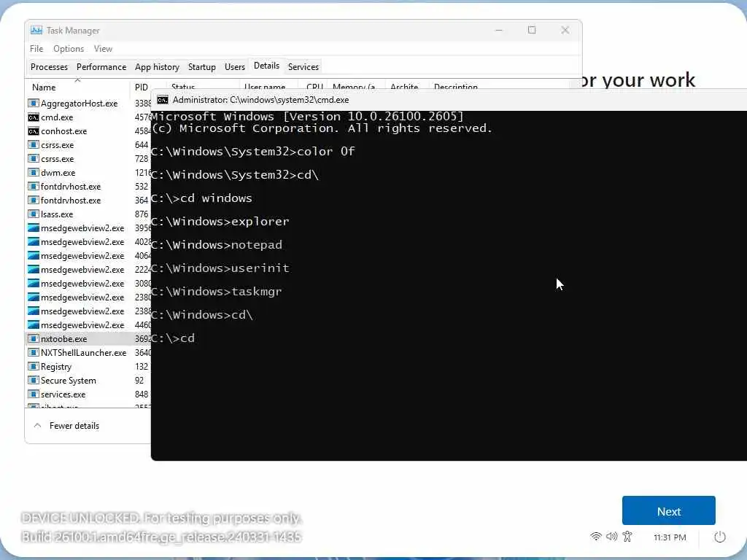Open the accessibility icon

[x=627, y=537]
